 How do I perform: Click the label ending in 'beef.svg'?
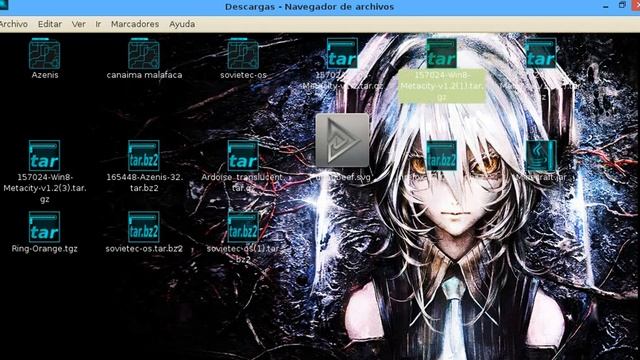[342, 177]
